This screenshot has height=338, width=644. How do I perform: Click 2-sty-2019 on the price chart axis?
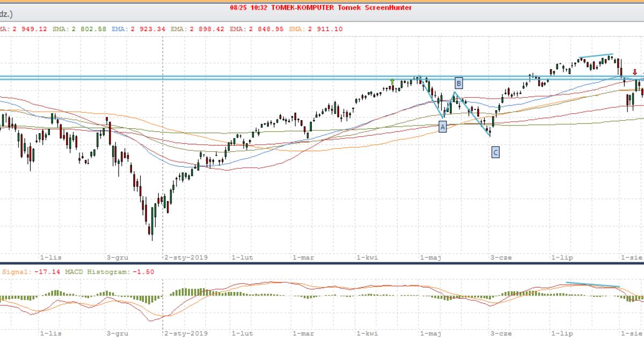click(x=186, y=258)
